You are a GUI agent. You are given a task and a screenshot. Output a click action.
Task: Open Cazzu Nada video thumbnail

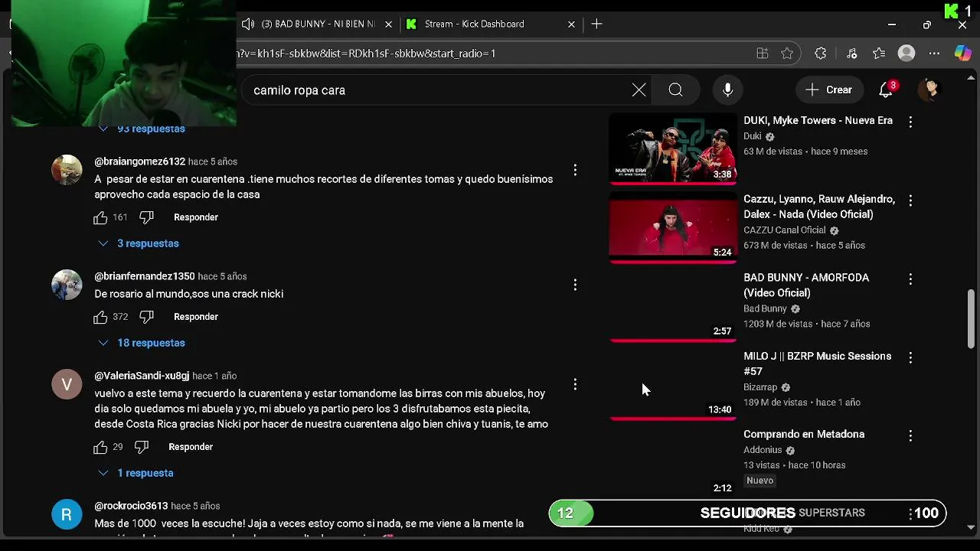click(x=673, y=227)
